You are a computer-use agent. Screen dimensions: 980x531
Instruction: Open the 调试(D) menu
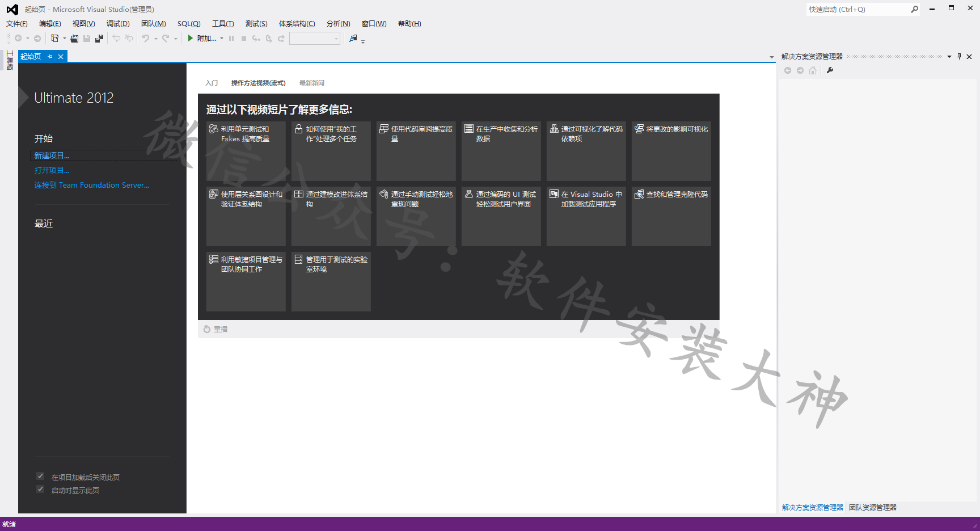[118, 24]
